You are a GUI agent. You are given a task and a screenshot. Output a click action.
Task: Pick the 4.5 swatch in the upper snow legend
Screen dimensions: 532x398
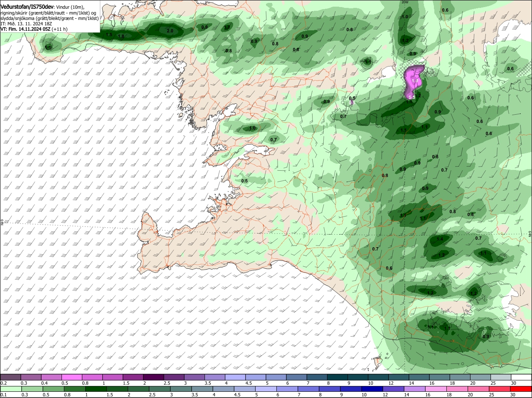pyautogui.click(x=256, y=377)
